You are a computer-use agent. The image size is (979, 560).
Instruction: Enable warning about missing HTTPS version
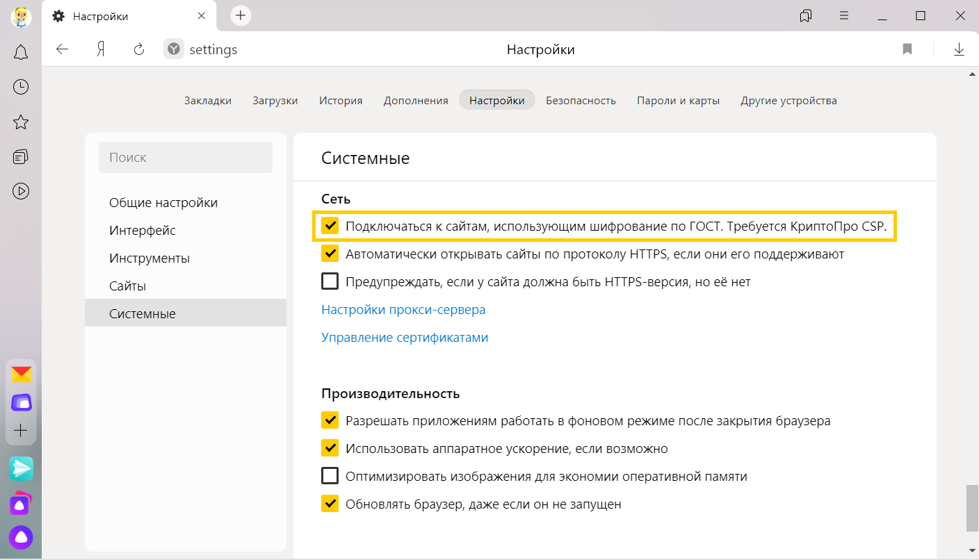tap(330, 282)
